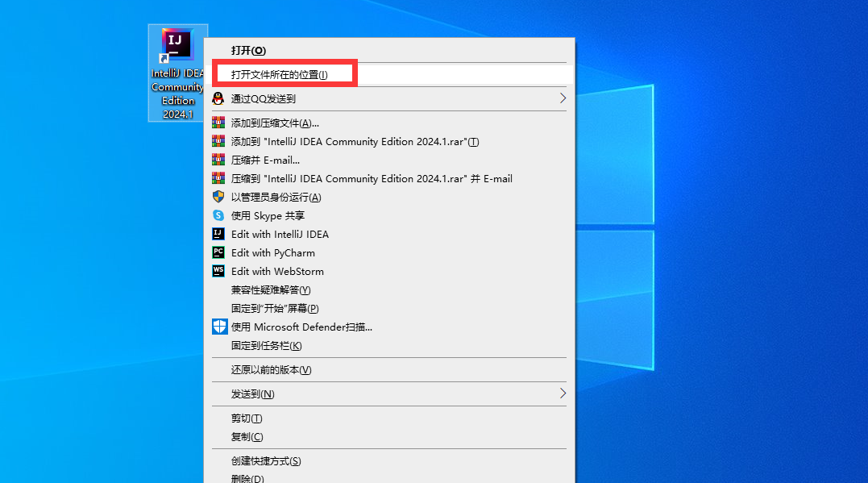Click the Skype icon in context menu
The image size is (868, 483).
[218, 215]
